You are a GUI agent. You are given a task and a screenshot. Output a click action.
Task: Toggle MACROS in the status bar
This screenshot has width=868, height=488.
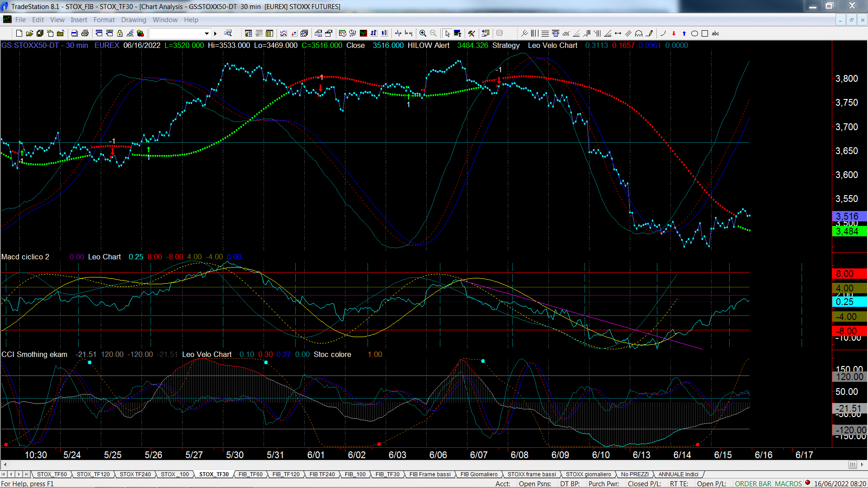(x=788, y=483)
